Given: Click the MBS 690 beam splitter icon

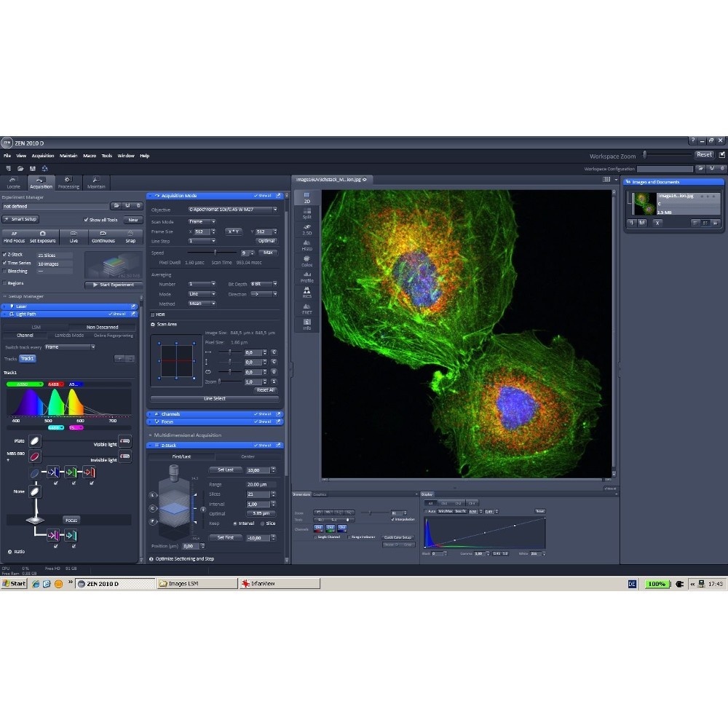Looking at the screenshot, I should click(x=35, y=456).
